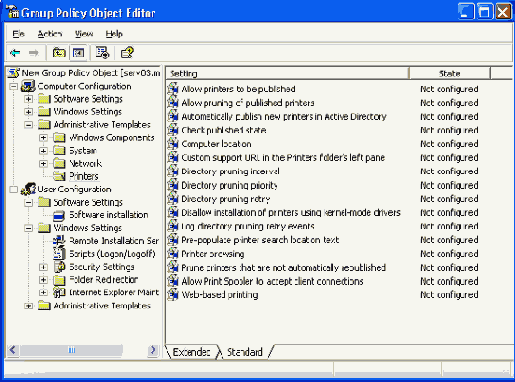Select Automatically publish new printers setting
515x382 pixels.
click(284, 117)
